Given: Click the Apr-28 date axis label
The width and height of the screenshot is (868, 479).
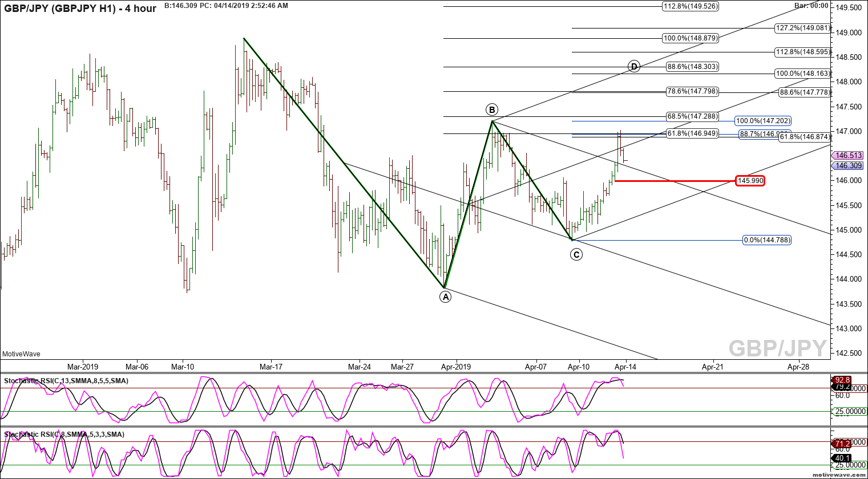Looking at the screenshot, I should [798, 367].
